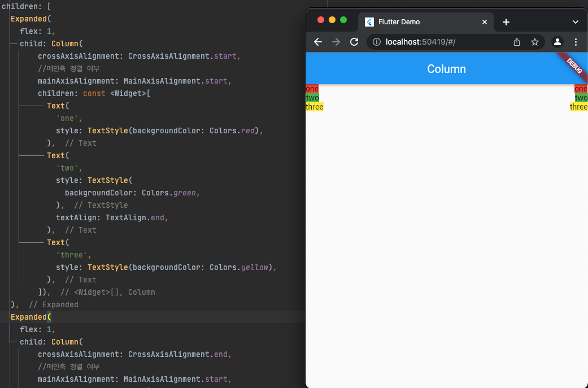
Task: Click the right yellow 'three' text
Action: tap(578, 107)
